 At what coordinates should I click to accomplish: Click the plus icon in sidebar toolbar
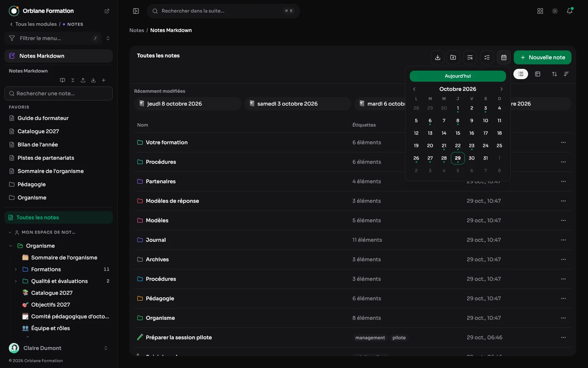pyautogui.click(x=104, y=80)
